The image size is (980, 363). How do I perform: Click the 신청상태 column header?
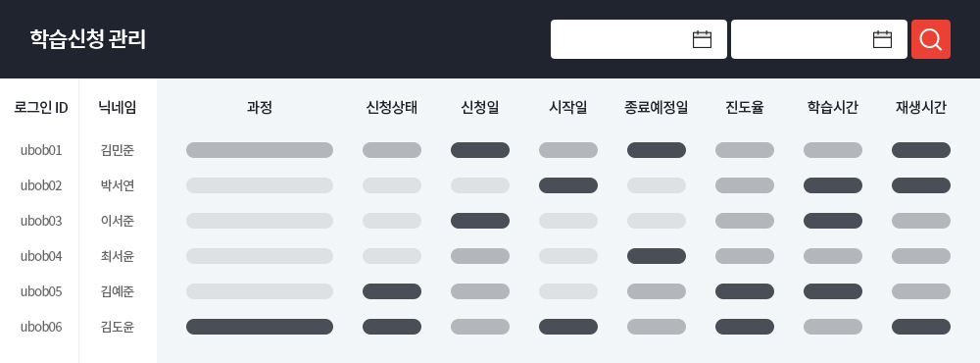[x=392, y=108]
